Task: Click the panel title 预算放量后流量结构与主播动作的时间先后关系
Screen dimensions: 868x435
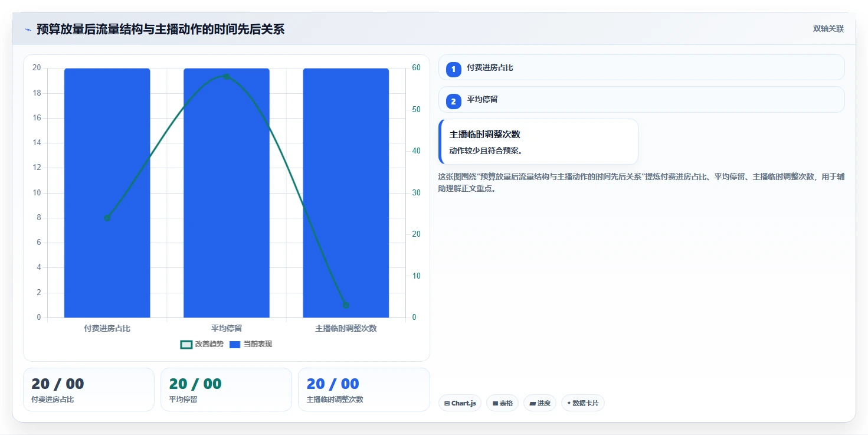Action: pos(161,29)
